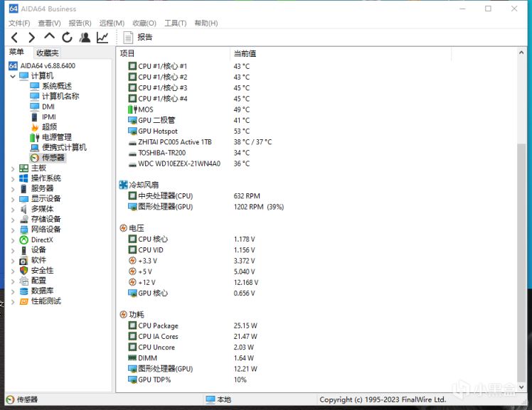The height and width of the screenshot is (410, 532).
Task: Click the 显示设备 monitor icon
Action: [x=23, y=199]
